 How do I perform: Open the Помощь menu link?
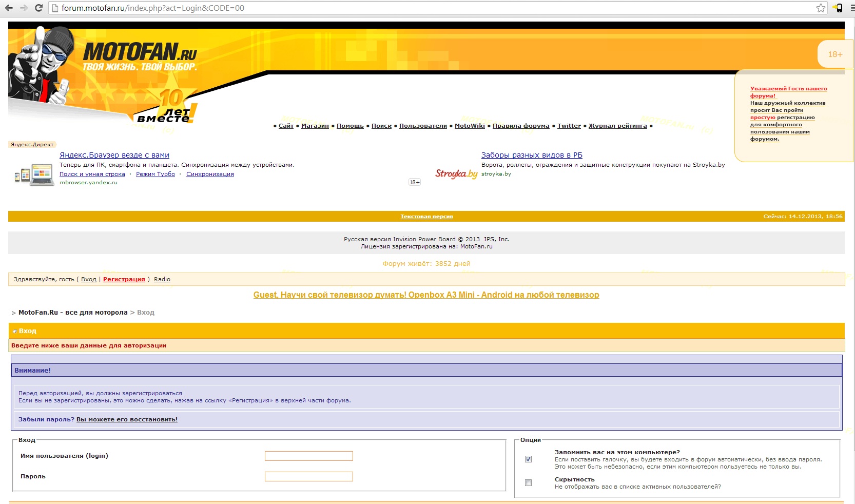pos(350,126)
